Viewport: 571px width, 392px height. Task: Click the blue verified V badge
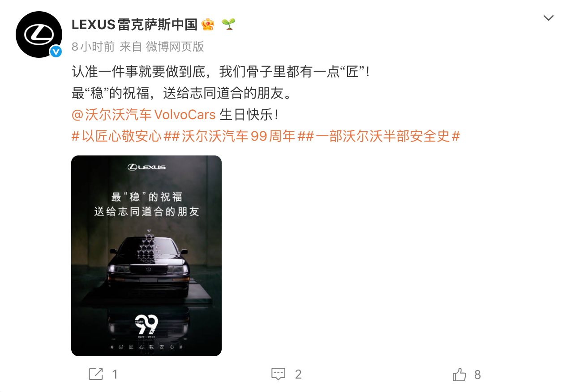[x=56, y=52]
